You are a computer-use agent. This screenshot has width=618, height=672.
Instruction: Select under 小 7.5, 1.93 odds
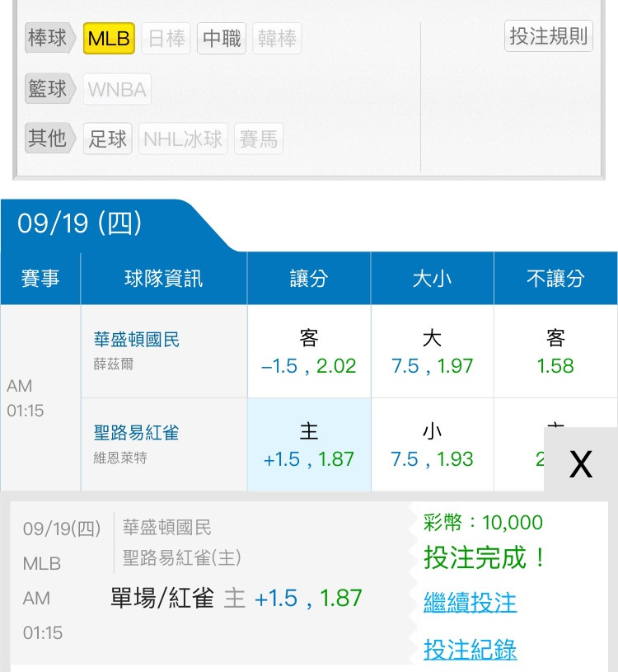[x=432, y=444]
